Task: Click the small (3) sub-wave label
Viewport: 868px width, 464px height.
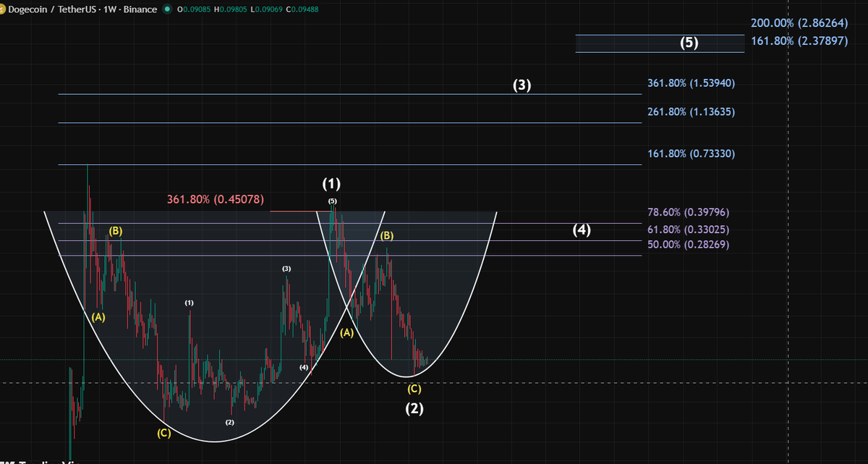Action: point(286,269)
